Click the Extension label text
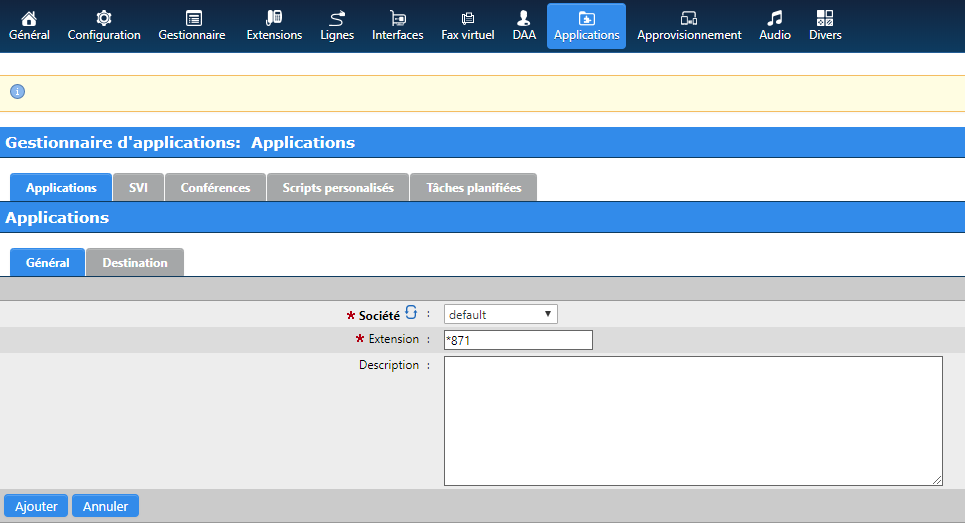The width and height of the screenshot is (965, 524). click(x=394, y=339)
